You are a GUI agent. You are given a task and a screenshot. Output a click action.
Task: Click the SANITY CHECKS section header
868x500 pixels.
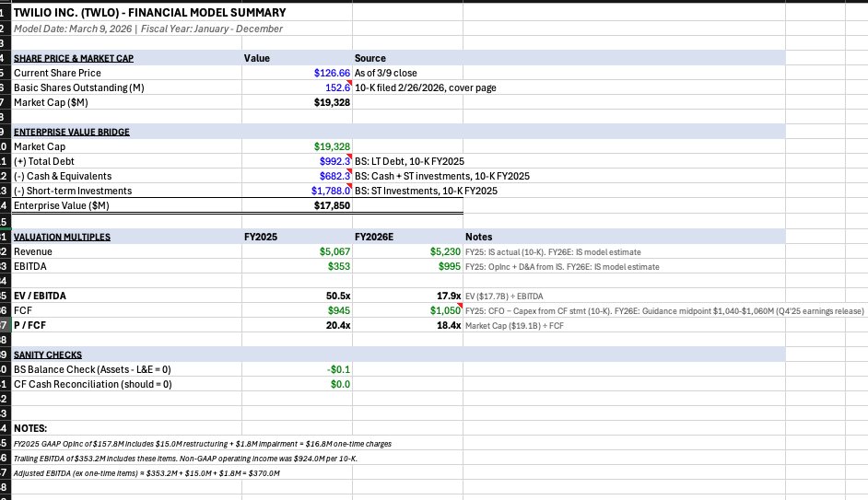point(48,355)
